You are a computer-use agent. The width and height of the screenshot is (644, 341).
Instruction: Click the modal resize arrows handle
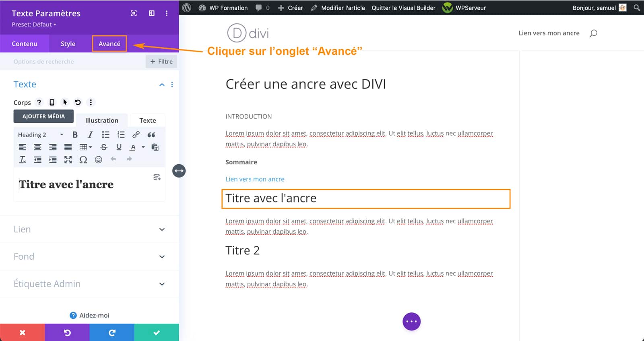(179, 171)
